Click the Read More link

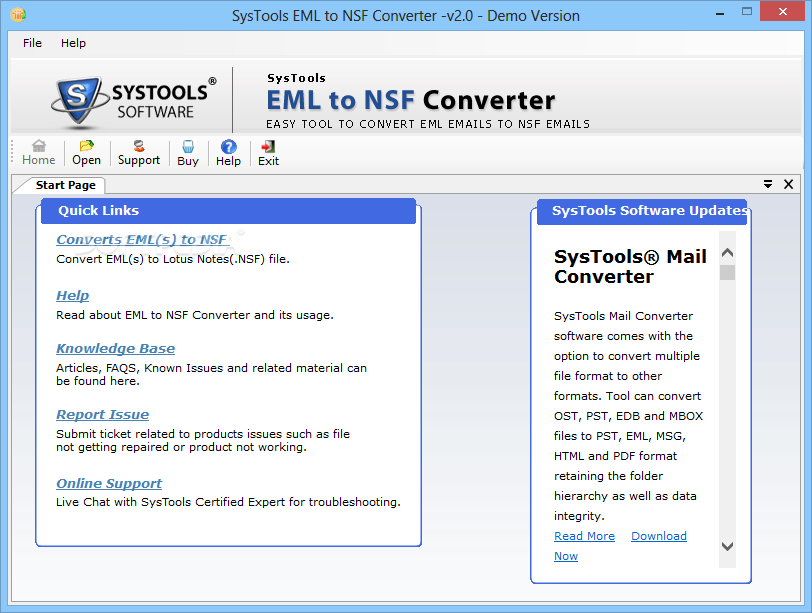tap(584, 536)
